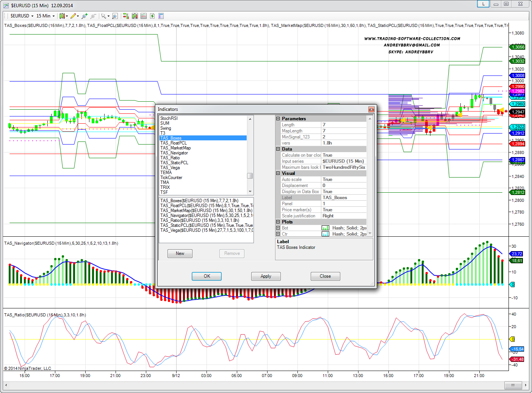Click the cursor pointer tool icon
The width and height of the screenshot is (532, 393).
(x=103, y=16)
